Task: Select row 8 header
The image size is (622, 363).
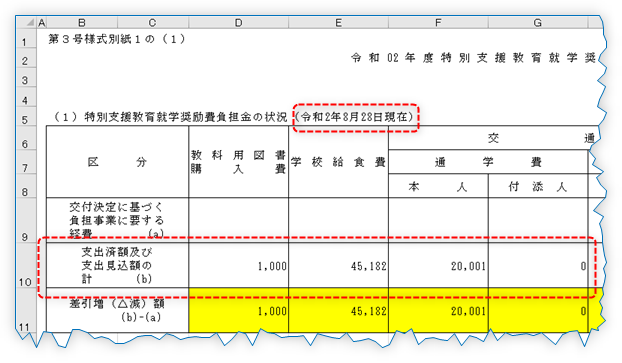Action: click(x=26, y=186)
